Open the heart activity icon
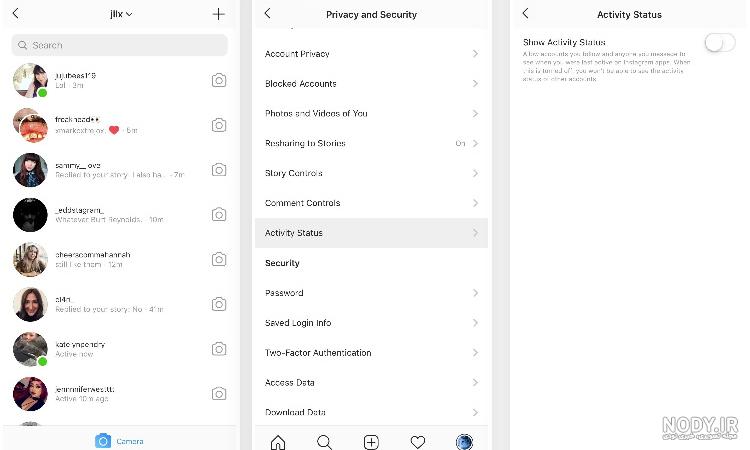The height and width of the screenshot is (450, 750). [x=418, y=442]
